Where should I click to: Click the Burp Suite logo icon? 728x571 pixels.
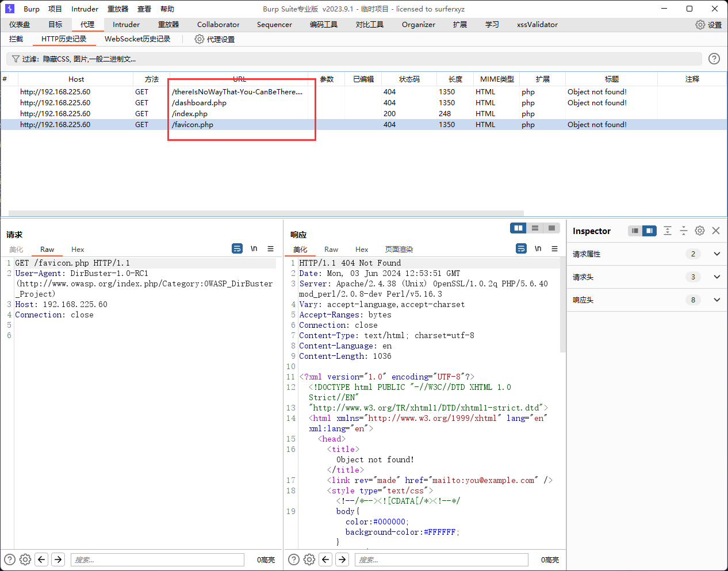pos(9,9)
